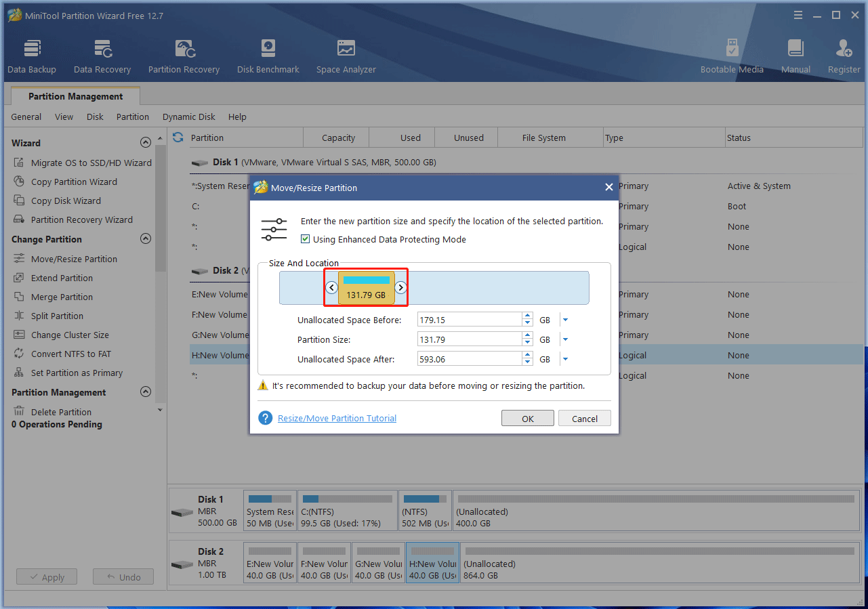Screen dimensions: 868x609
Task: Open the Help menu
Action: click(237, 117)
